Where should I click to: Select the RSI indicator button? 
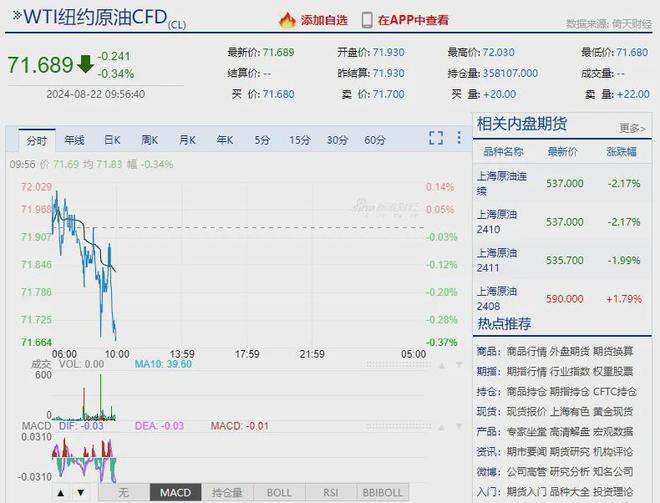coord(330,492)
